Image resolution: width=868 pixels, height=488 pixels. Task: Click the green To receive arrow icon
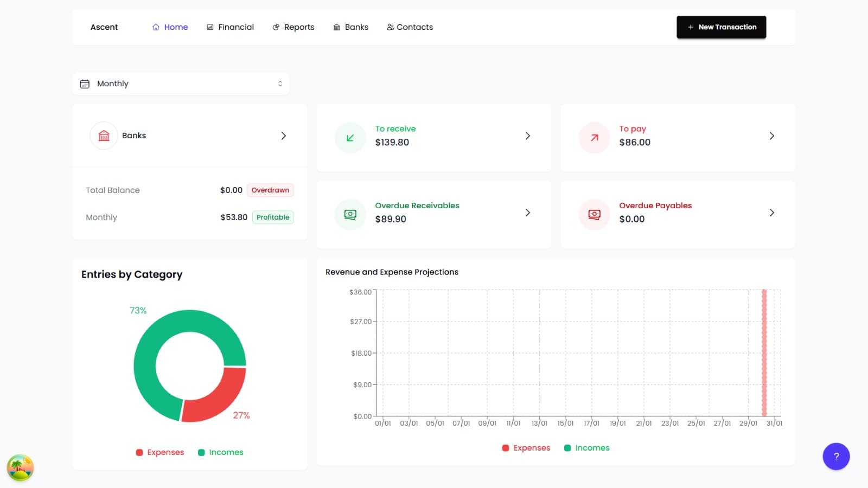point(350,138)
